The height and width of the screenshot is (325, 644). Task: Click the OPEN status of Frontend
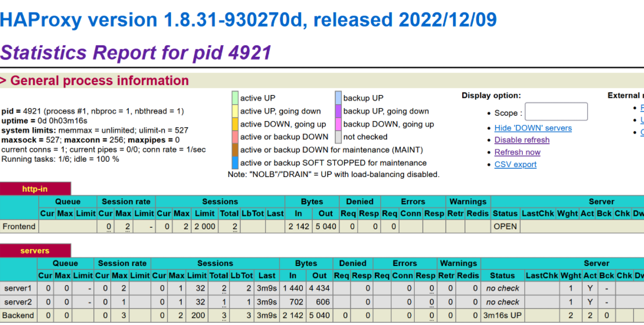pos(505,226)
